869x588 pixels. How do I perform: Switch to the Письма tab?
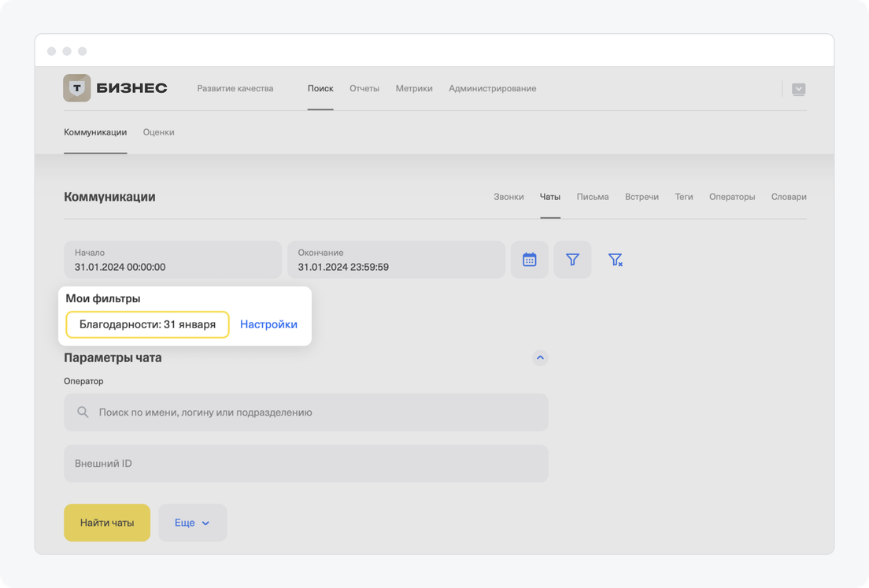[x=592, y=197]
